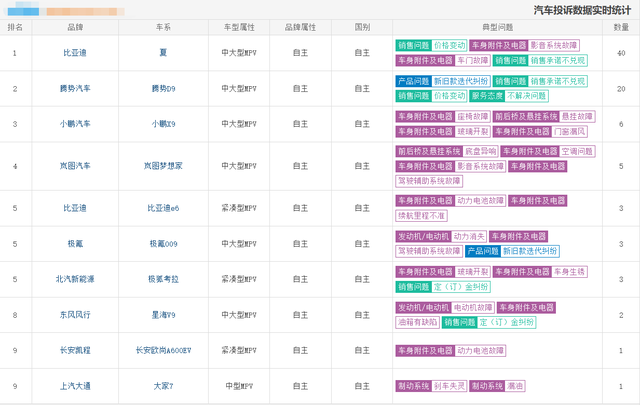Select the 续航里程不准 issue tag
Screen dimensions: 640x405
[421, 216]
